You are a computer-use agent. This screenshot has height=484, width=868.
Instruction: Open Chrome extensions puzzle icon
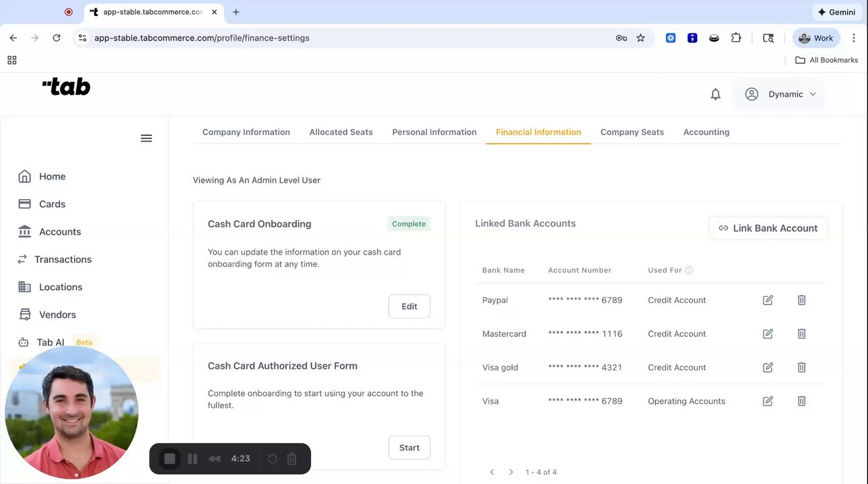coord(736,38)
